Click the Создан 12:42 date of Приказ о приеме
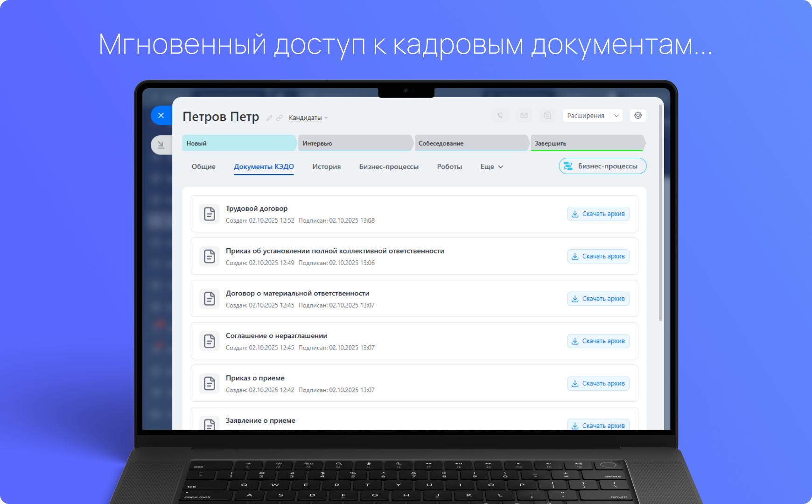Viewport: 812px width, 504px height. pyautogui.click(x=260, y=391)
